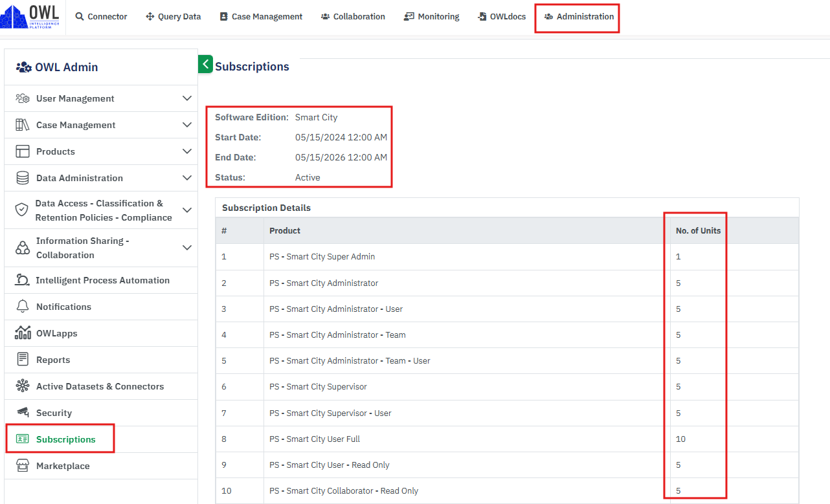Viewport: 830px width, 504px height.
Task: Open the Monitoring menu
Action: click(x=431, y=17)
